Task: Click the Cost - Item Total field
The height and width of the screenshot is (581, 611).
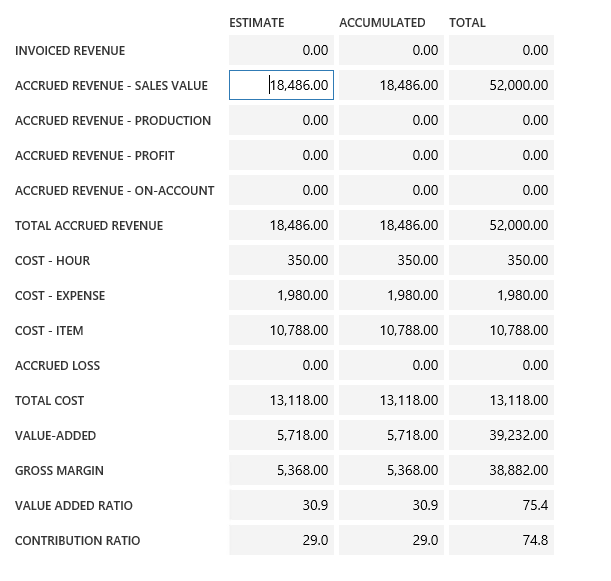Action: point(501,330)
